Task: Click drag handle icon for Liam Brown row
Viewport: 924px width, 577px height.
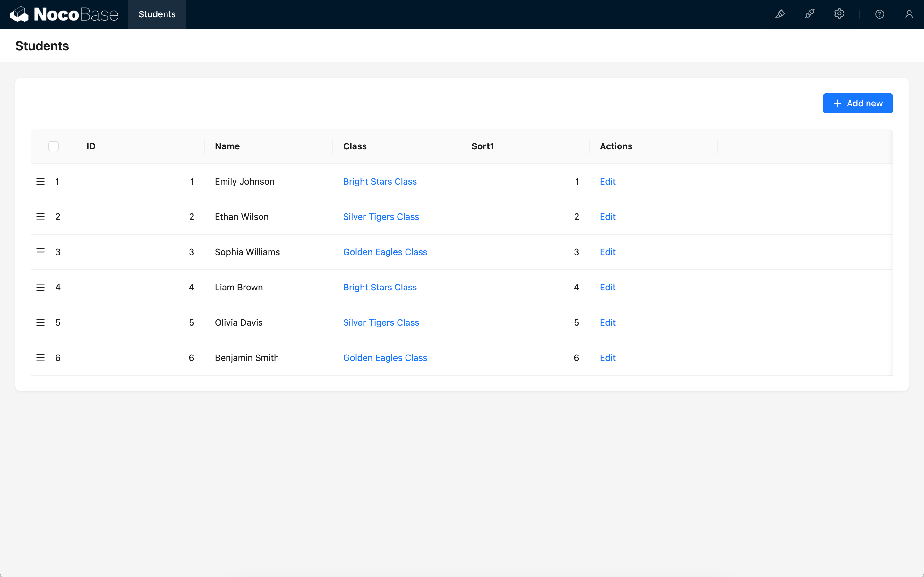Action: click(40, 287)
